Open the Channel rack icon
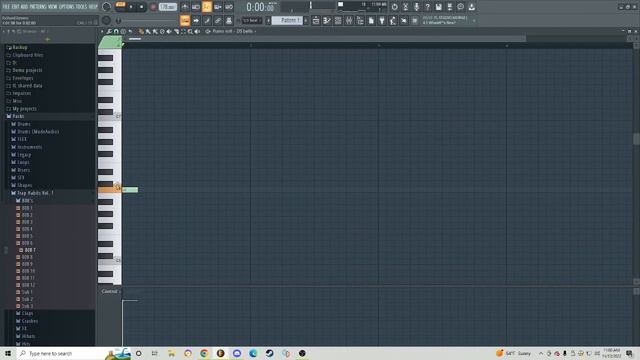 [x=338, y=20]
